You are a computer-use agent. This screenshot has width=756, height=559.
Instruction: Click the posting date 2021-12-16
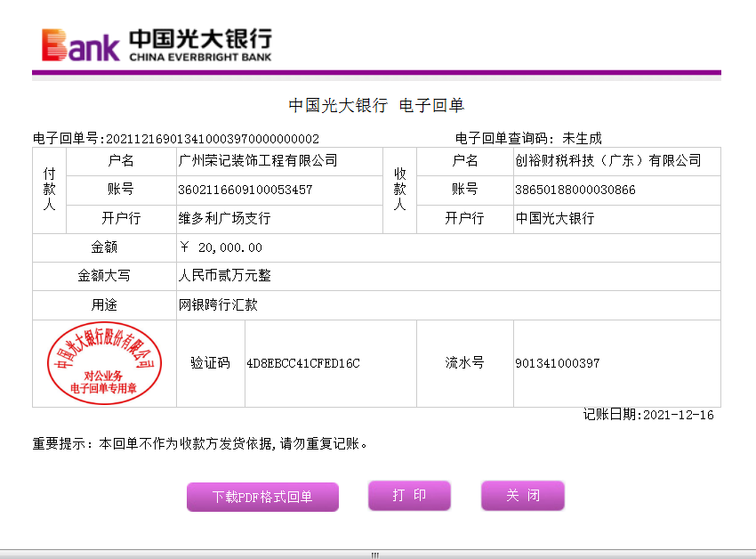coord(679,415)
